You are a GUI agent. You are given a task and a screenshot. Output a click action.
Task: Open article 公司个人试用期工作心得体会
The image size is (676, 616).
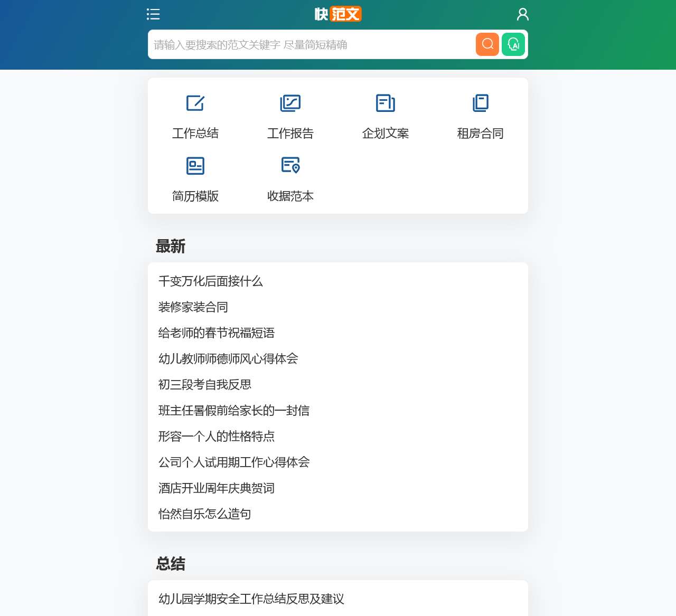pyautogui.click(x=234, y=462)
